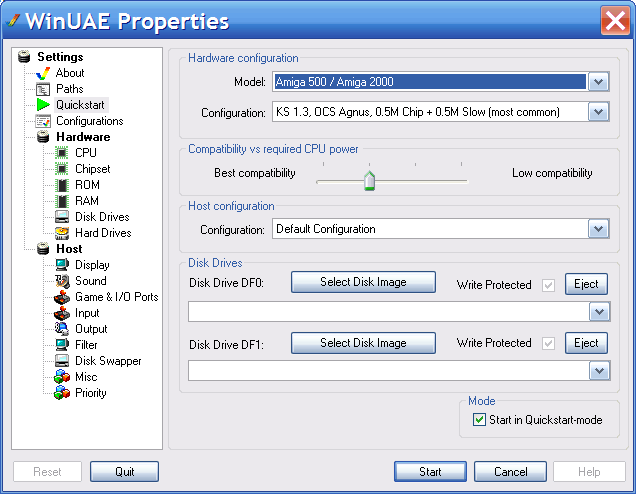The height and width of the screenshot is (494, 636).
Task: Open the RAM settings page
Action: click(x=87, y=201)
